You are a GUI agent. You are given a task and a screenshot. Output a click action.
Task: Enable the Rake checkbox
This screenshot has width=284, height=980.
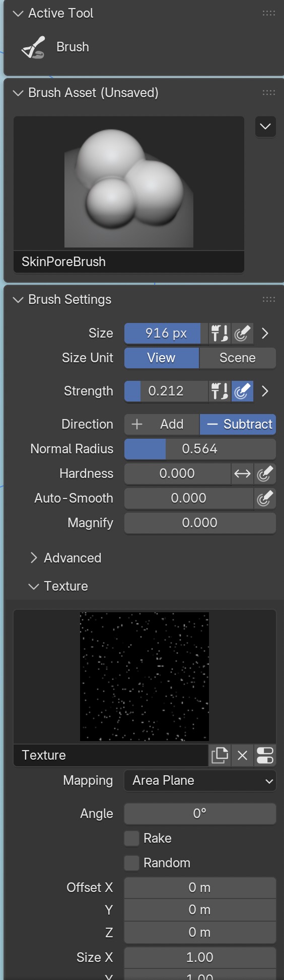point(132,838)
